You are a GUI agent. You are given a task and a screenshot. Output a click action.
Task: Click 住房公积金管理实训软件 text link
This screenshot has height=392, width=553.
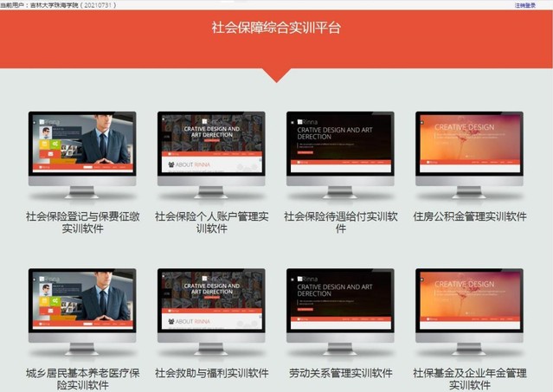tap(469, 216)
